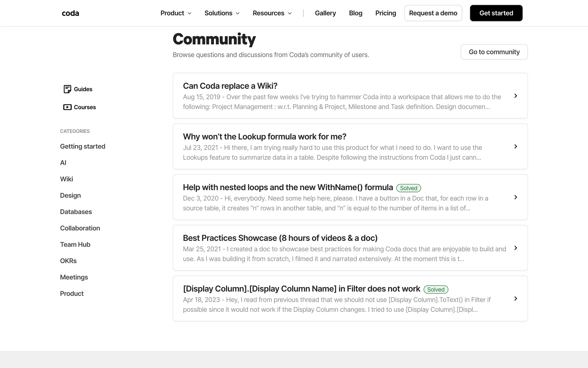588x368 pixels.
Task: Open the Team Hub category
Action: pyautogui.click(x=75, y=244)
